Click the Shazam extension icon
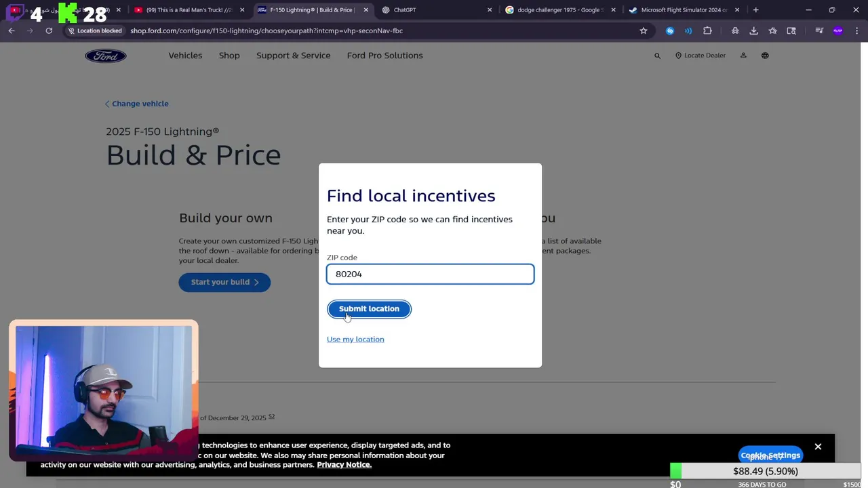 point(670,30)
